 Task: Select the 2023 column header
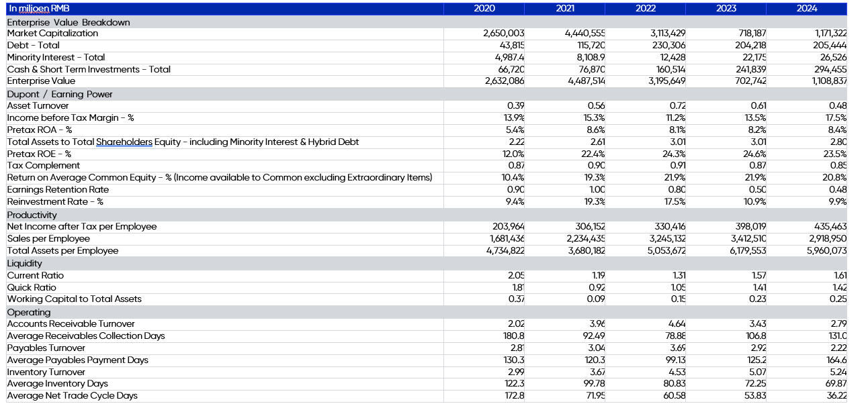pyautogui.click(x=726, y=9)
